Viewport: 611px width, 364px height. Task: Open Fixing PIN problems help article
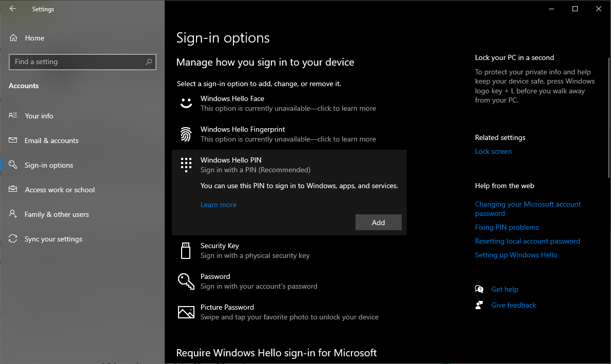click(x=507, y=227)
